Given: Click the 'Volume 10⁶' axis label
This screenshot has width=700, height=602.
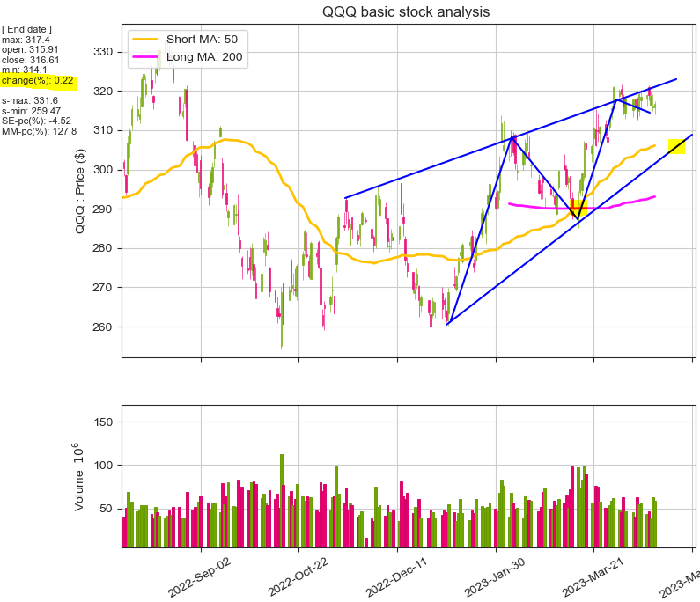Looking at the screenshot, I should pyautogui.click(x=78, y=477).
